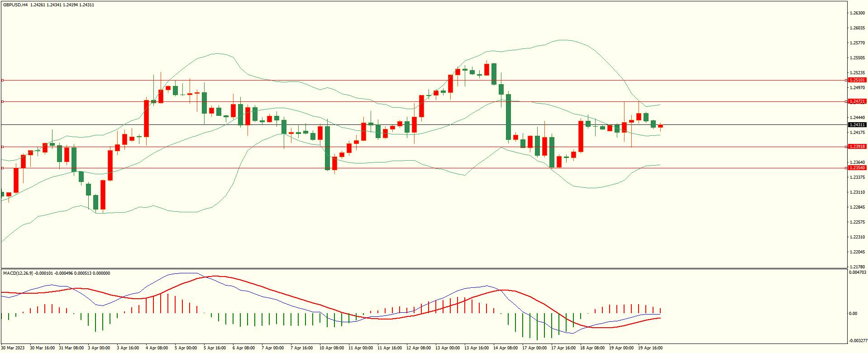
Task: Select the 1.23540 support line price tag
Action: pyautogui.click(x=857, y=168)
